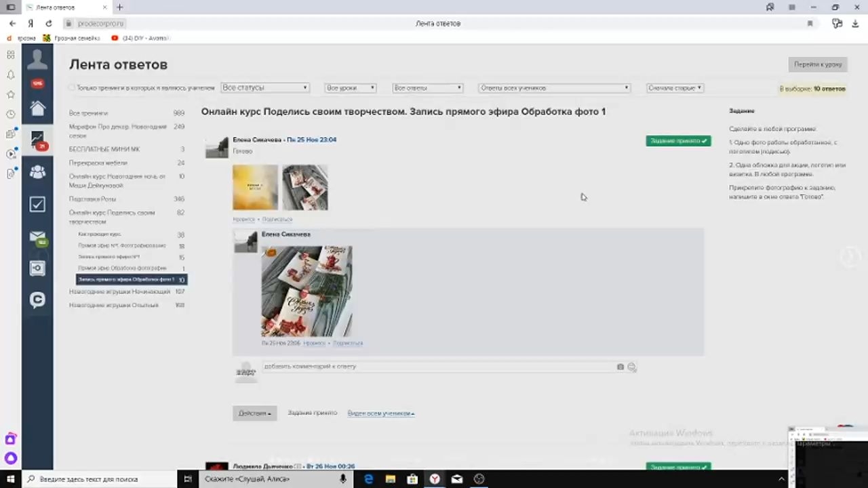Open browser notifications bell icon
Screen dimensions: 868x488
[x=10, y=75]
